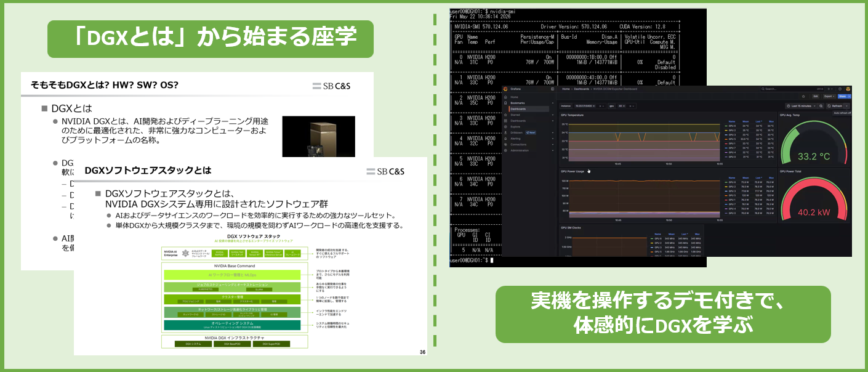Focus the Grafana Search field
The image size is (868, 372).
[792, 89]
